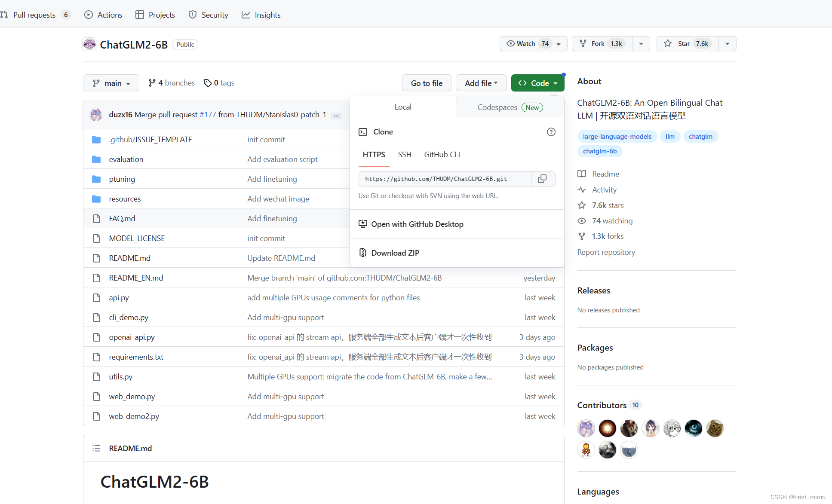The image size is (832, 504).
Task: Open the resources folder
Action: pyautogui.click(x=125, y=199)
